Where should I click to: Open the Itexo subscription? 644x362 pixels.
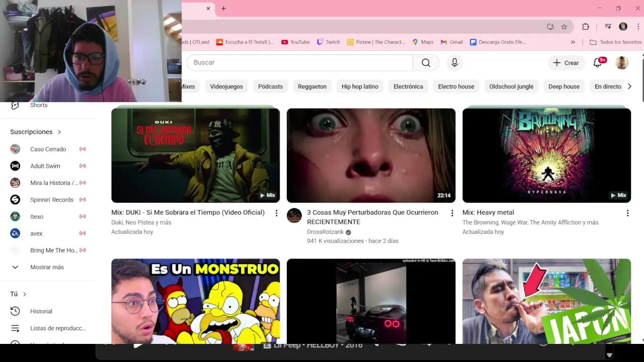point(48,217)
